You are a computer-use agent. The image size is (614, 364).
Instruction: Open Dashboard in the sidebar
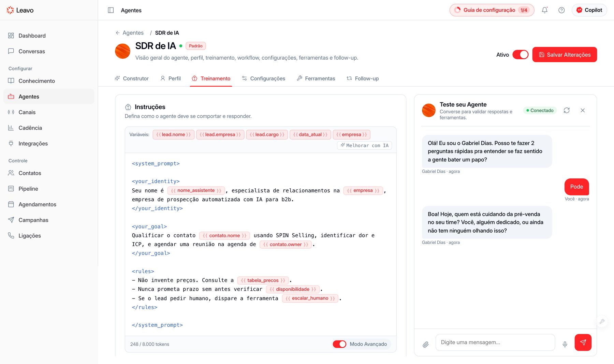tap(49, 35)
